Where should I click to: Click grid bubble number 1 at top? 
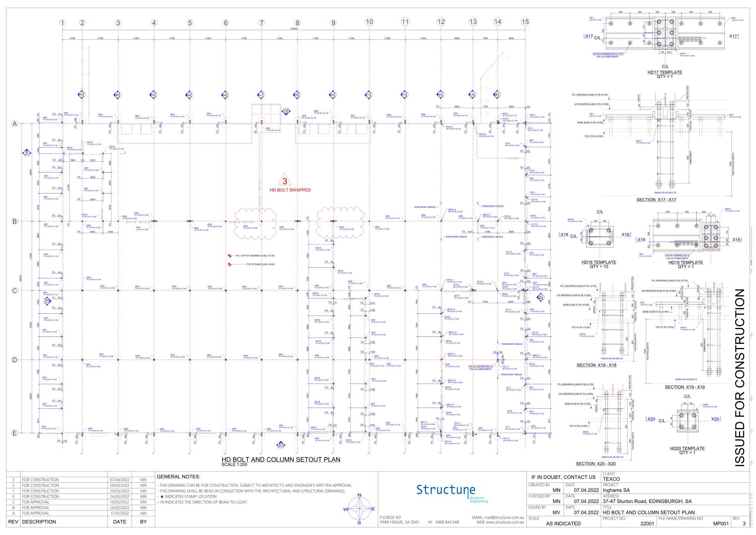coord(63,23)
